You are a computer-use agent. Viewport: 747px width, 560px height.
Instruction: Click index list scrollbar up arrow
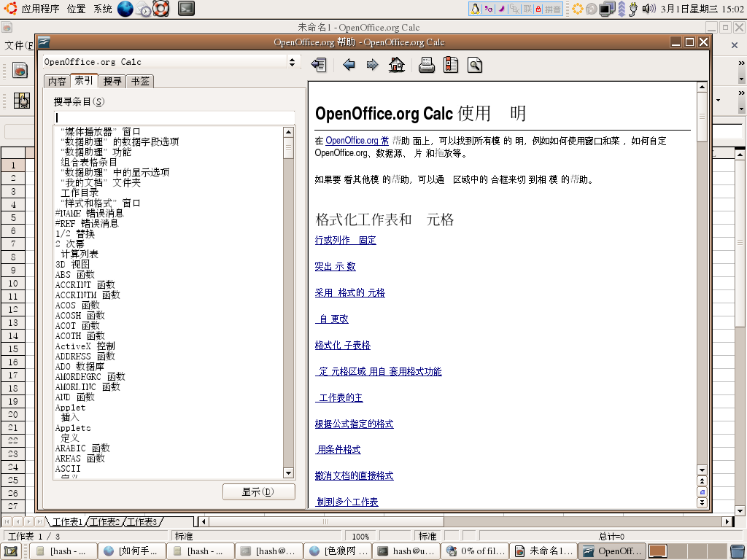[x=288, y=132]
